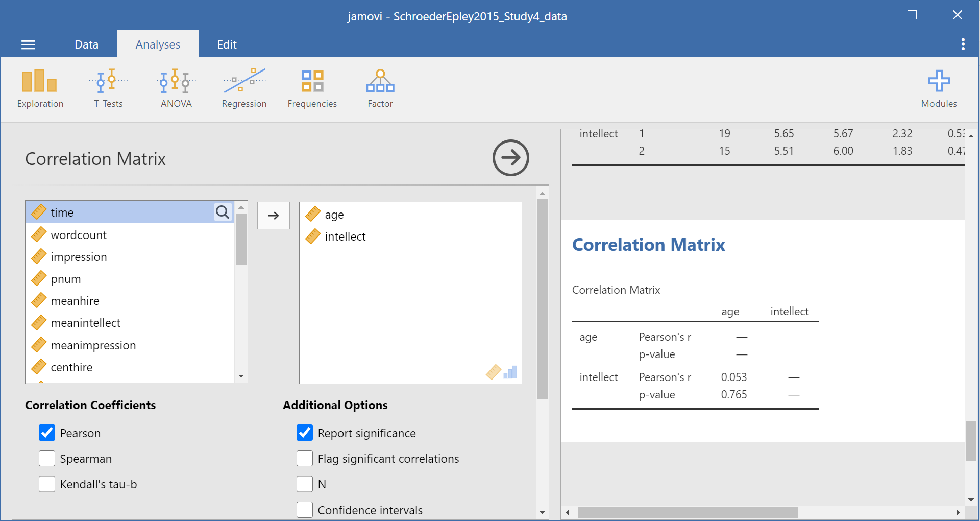Open the Exploration analysis menu
The height and width of the screenshot is (521, 980).
coord(40,89)
